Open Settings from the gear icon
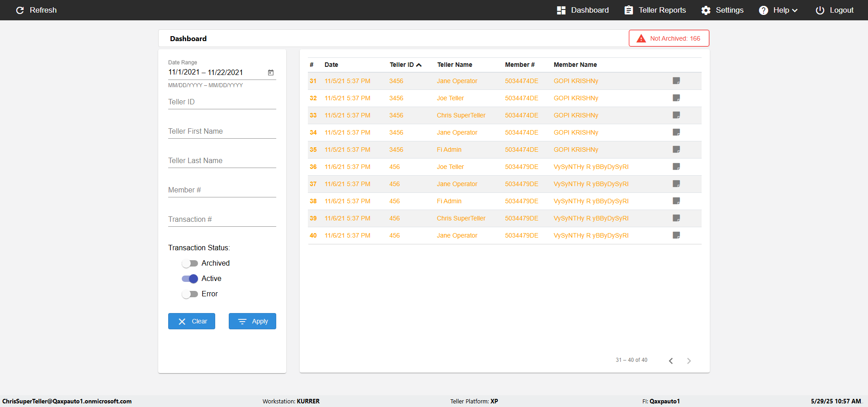 point(706,10)
